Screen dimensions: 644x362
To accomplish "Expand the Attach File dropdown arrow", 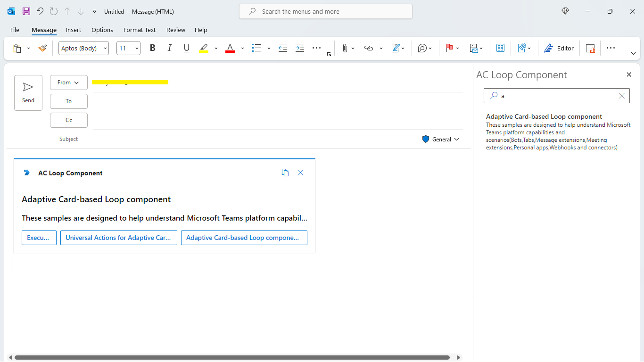I will (353, 48).
